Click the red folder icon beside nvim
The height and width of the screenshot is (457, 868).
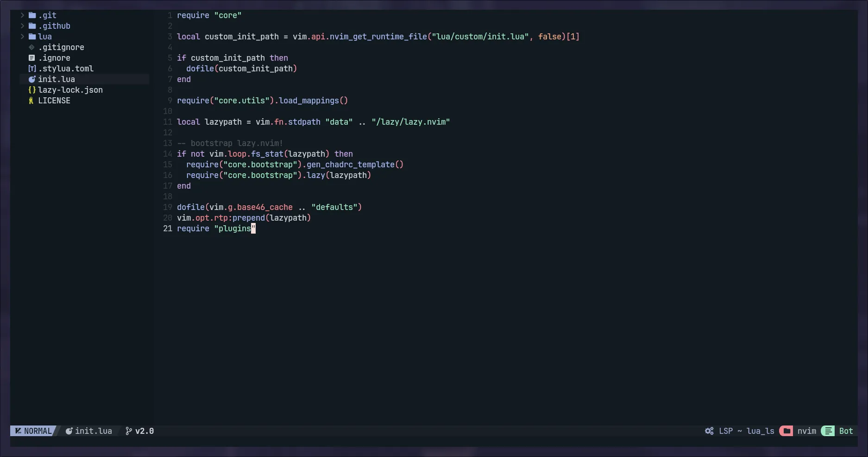[786, 431]
